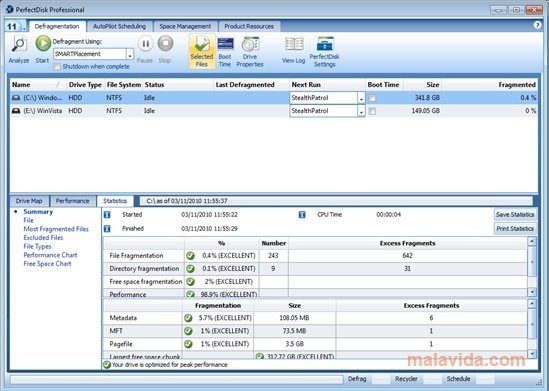Image resolution: width=549 pixels, height=391 pixels.
Task: Start defragmentation with the green play button
Action: pos(43,44)
